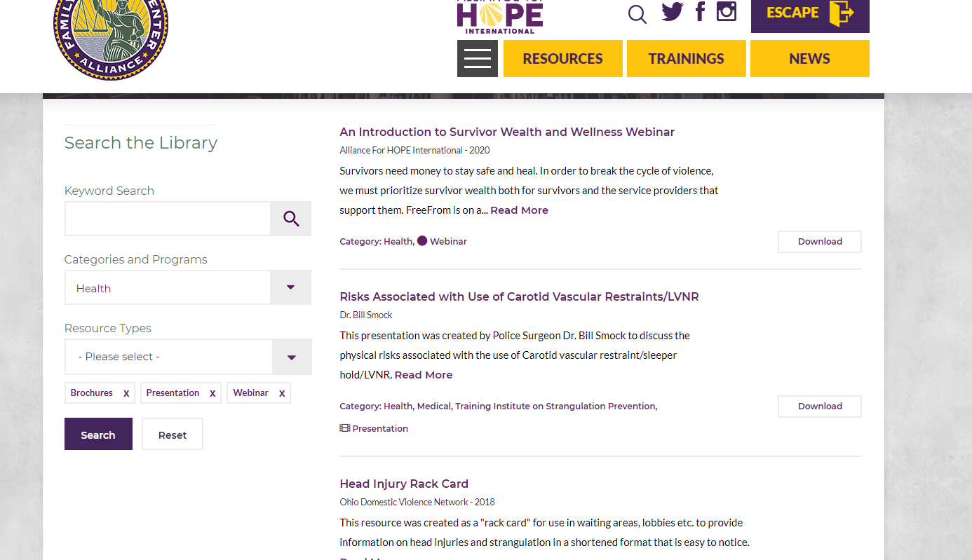Open the Resource Types Please select dropdown
972x560 pixels.
[x=188, y=357]
